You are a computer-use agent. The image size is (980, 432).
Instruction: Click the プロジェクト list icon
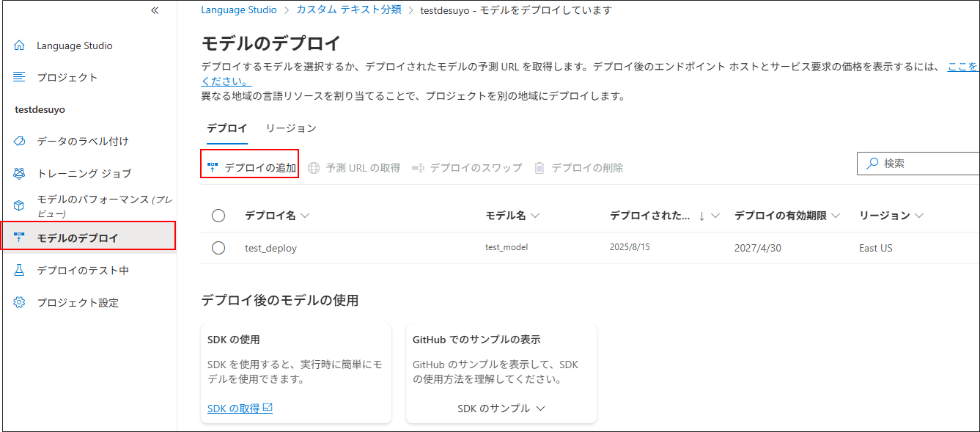(20, 77)
